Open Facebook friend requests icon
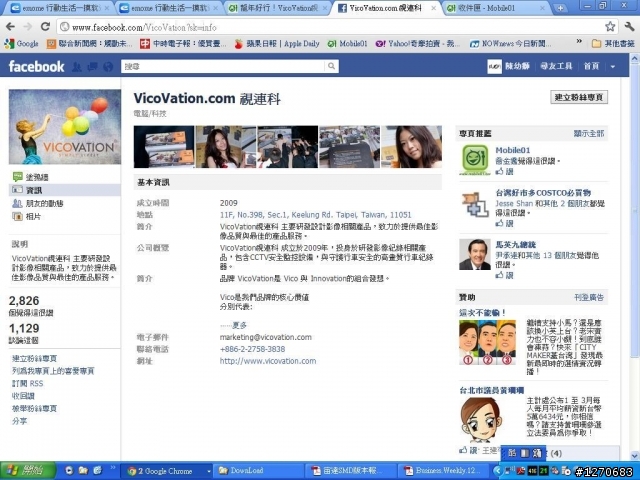 [77, 67]
